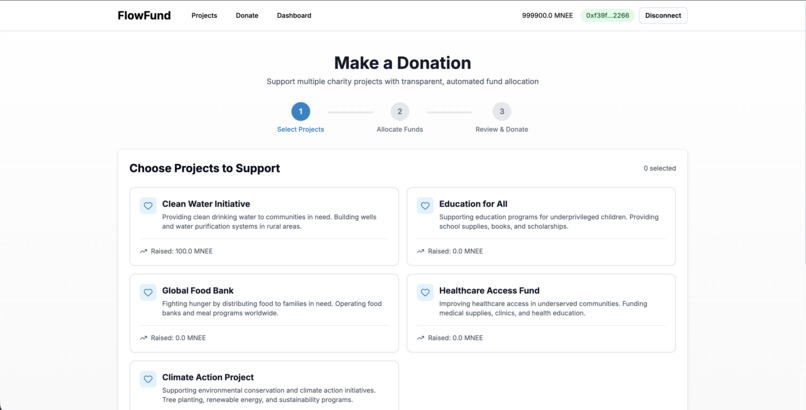Click the Global Food Bank description text
The image size is (806, 410).
[x=272, y=308]
